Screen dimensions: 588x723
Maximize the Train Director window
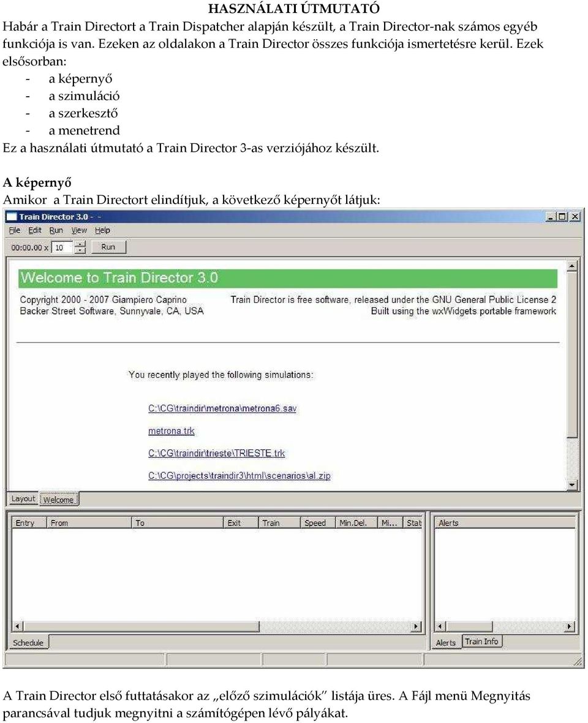pos(562,217)
